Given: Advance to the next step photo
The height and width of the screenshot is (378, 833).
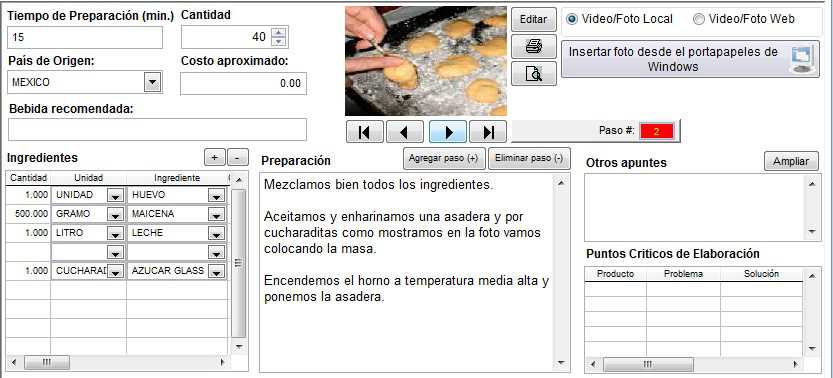Looking at the screenshot, I should coord(448,132).
